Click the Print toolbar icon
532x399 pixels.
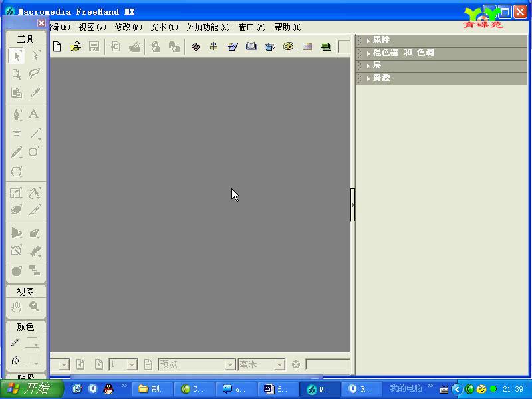(134, 47)
